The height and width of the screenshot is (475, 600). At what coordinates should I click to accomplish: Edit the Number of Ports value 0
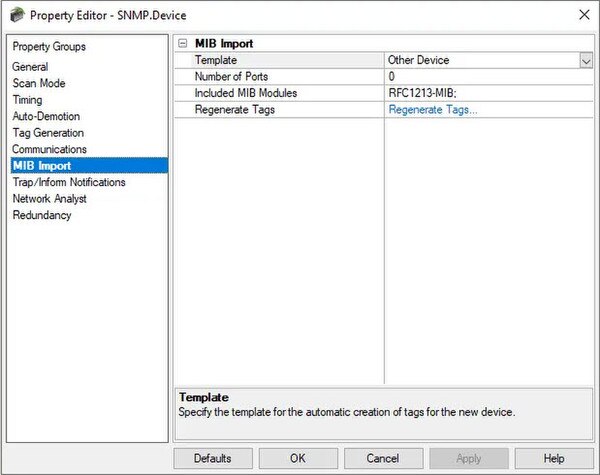489,77
